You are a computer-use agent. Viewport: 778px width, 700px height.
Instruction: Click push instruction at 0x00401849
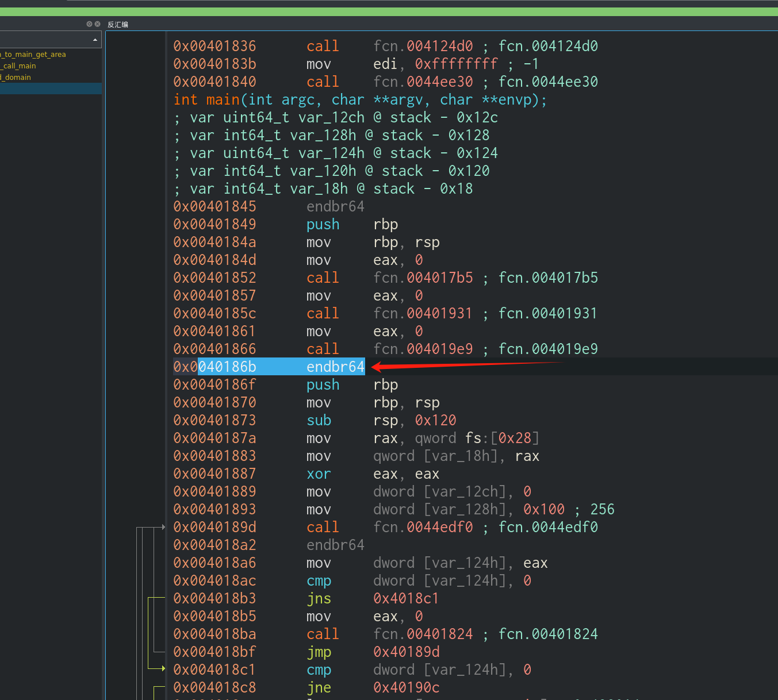point(323,224)
